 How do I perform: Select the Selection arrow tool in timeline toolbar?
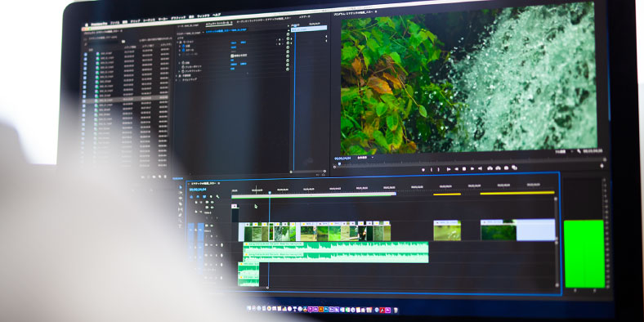[x=181, y=187]
